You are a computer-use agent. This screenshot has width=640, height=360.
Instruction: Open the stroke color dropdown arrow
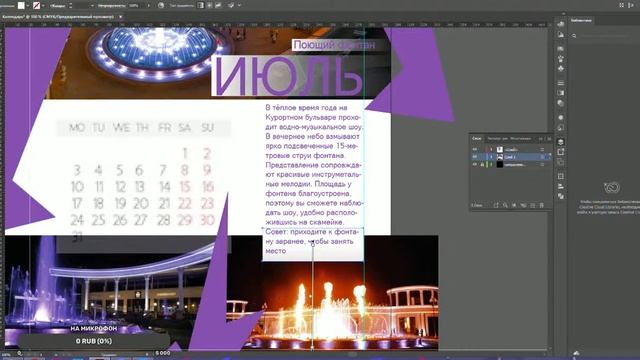pyautogui.click(x=43, y=6)
